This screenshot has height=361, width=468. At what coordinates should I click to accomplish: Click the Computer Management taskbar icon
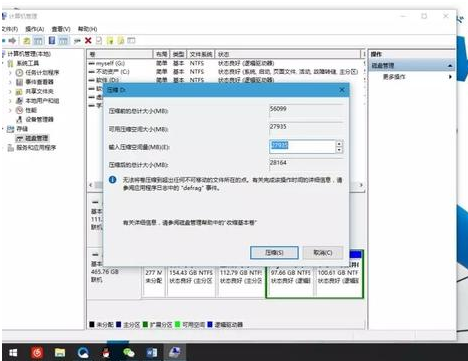175,352
